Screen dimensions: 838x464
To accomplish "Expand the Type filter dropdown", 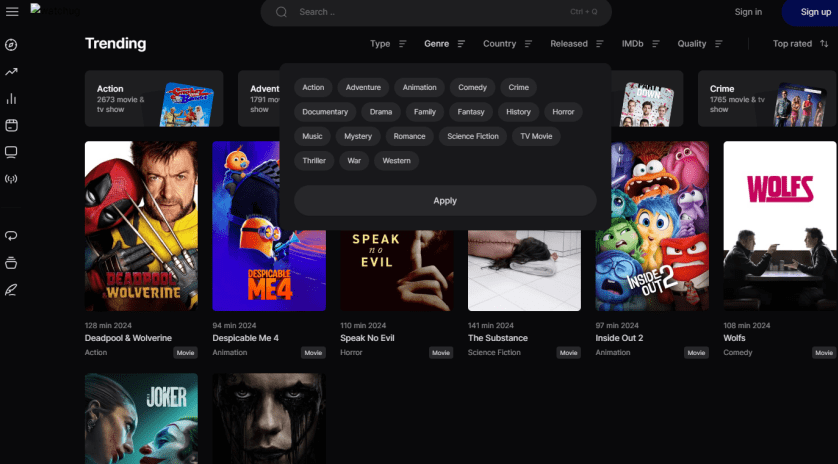I will coord(388,44).
